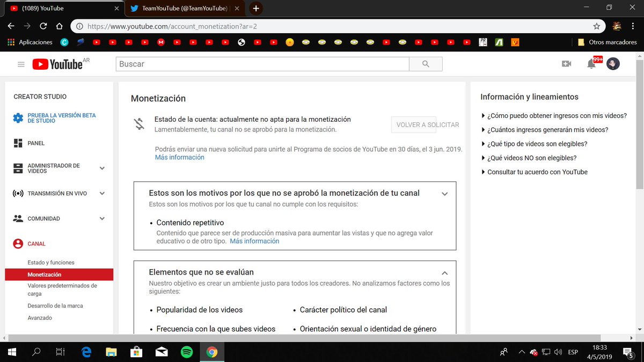Select the Monetización sidebar item
Viewport: 644px width, 362px height.
click(59, 275)
